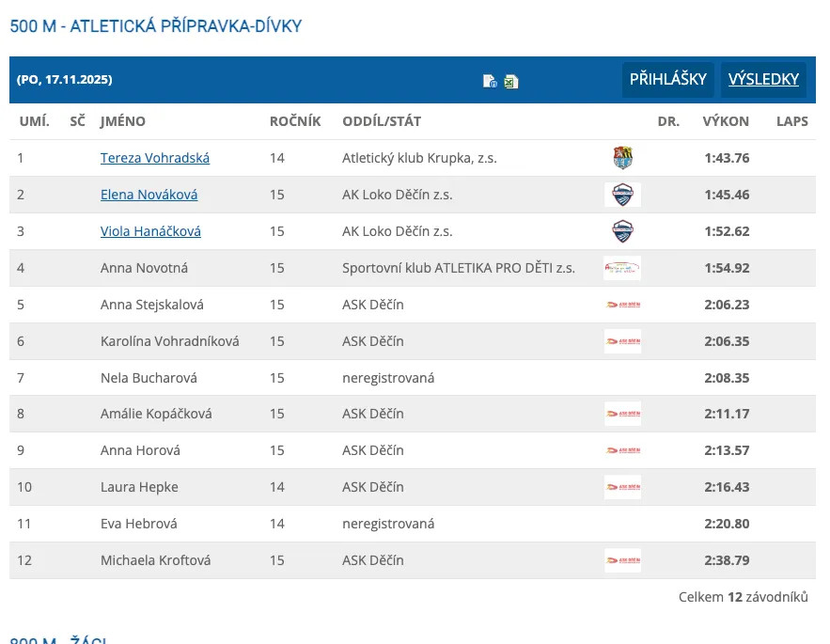The image size is (830, 644).
Task: Click AK Loko Děčín logo beside Viola Hanáčková
Action: tap(622, 231)
